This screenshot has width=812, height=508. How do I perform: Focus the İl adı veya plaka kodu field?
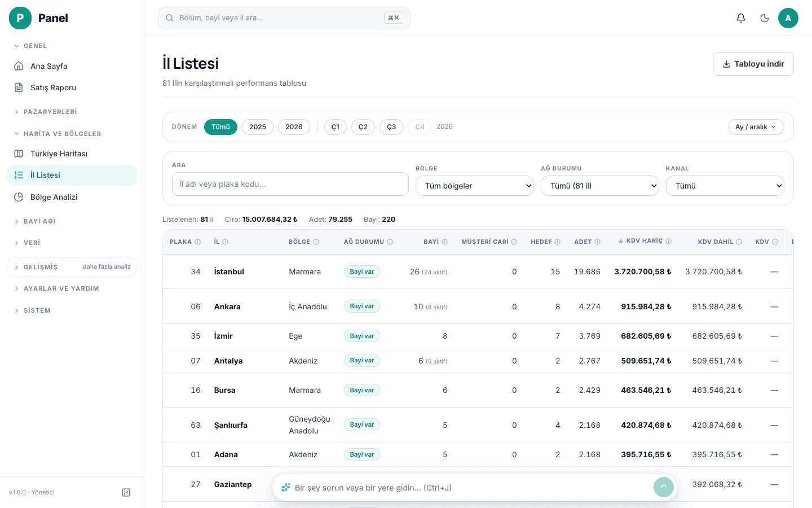point(290,184)
